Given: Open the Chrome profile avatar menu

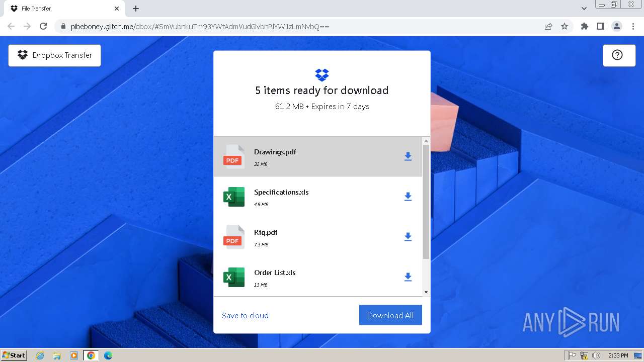Looking at the screenshot, I should pyautogui.click(x=617, y=26).
